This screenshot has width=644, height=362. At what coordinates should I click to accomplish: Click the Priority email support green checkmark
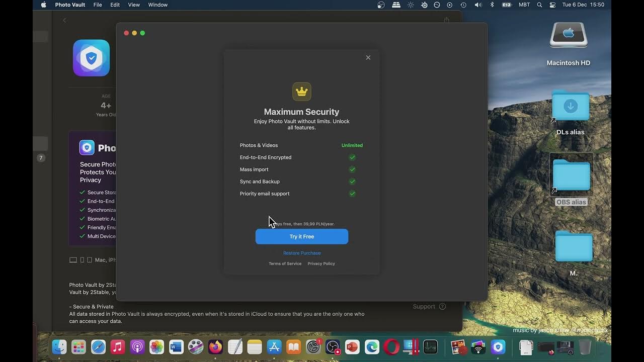coord(352,194)
